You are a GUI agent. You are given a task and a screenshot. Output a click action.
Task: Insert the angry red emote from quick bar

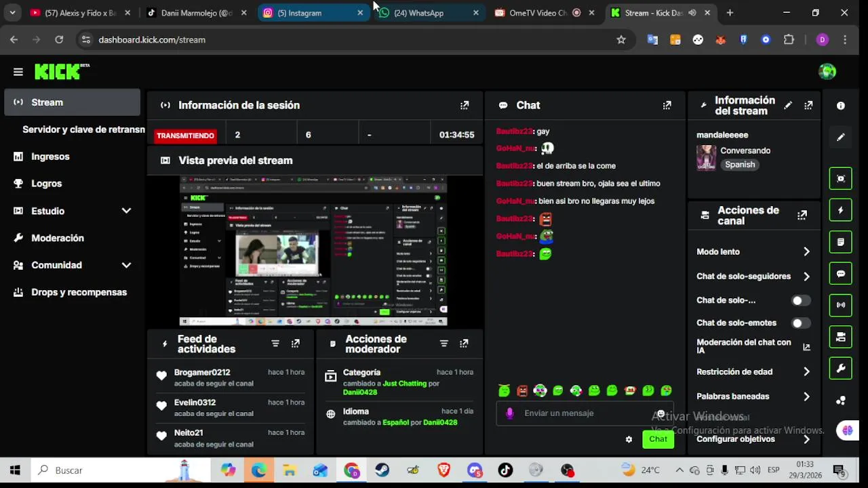(x=522, y=390)
